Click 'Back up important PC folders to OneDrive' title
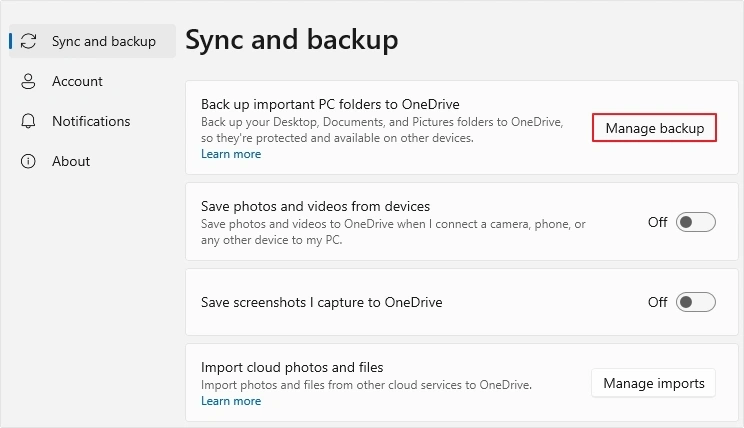 point(330,104)
